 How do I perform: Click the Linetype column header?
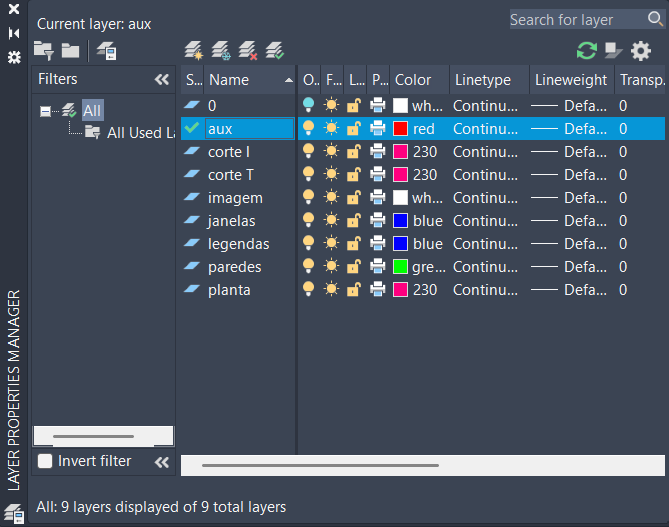pyautogui.click(x=482, y=80)
